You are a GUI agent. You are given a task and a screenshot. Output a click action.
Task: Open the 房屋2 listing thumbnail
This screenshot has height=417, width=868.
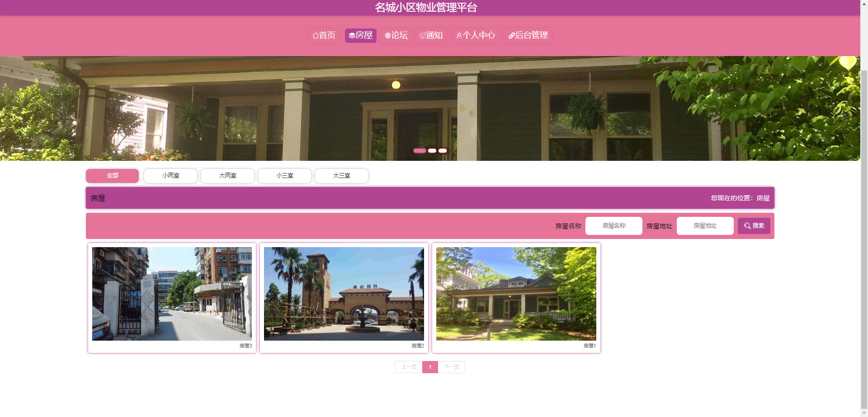[344, 294]
